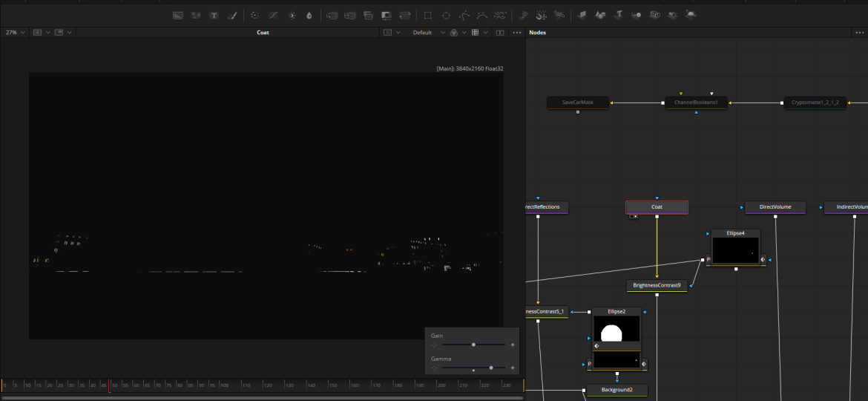
Task: Select the Background tool in the toolbar
Action: pyautogui.click(x=178, y=15)
